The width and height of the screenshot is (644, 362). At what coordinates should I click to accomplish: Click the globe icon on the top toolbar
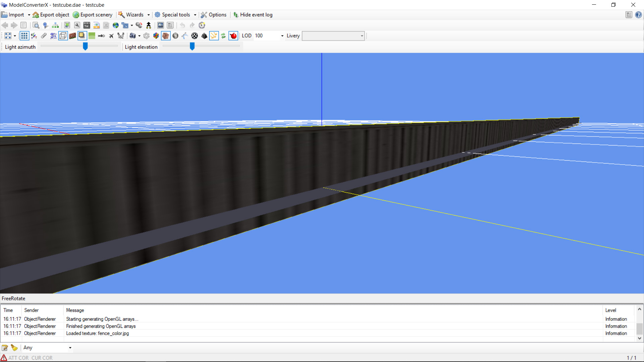click(x=115, y=25)
